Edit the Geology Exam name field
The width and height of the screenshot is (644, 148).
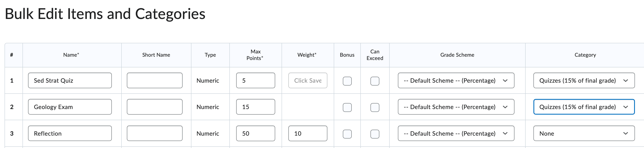click(x=70, y=107)
